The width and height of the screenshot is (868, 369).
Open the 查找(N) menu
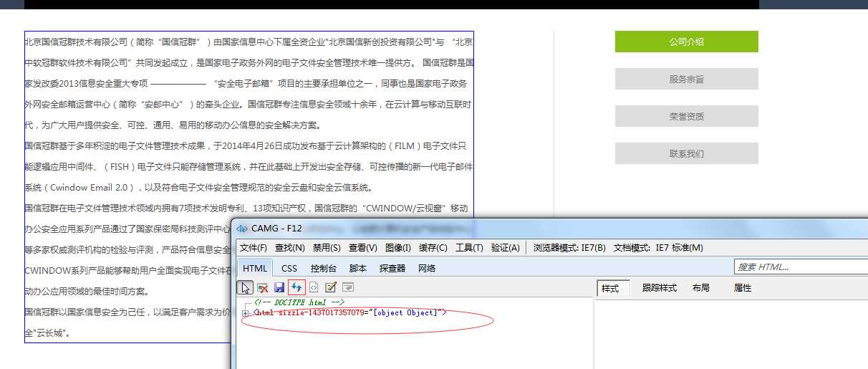289,248
